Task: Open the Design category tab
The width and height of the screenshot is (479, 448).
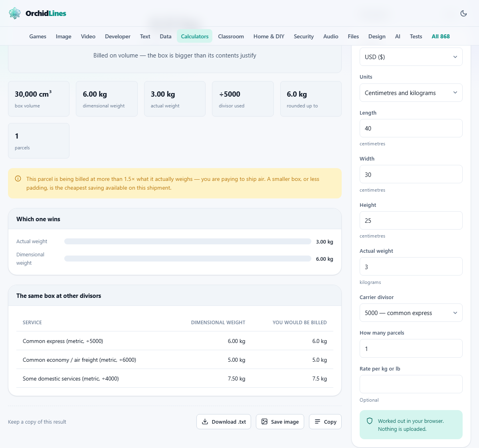Action: coord(377,36)
